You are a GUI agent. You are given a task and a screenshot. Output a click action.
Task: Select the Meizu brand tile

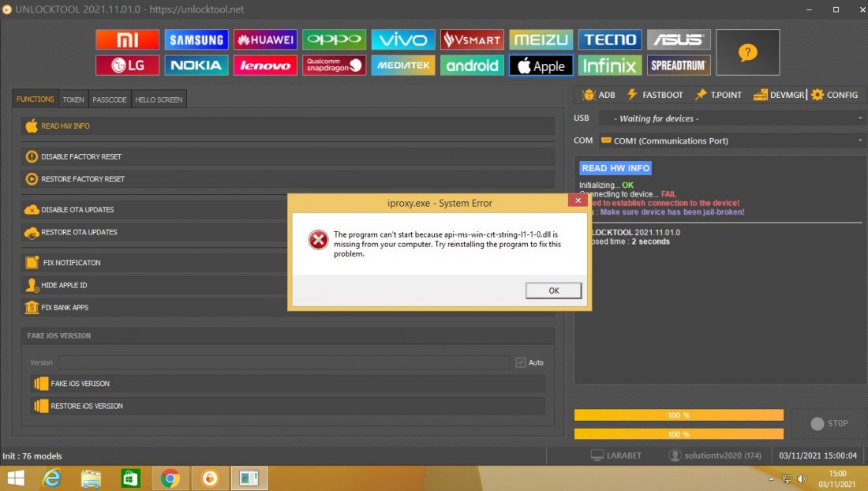(541, 39)
